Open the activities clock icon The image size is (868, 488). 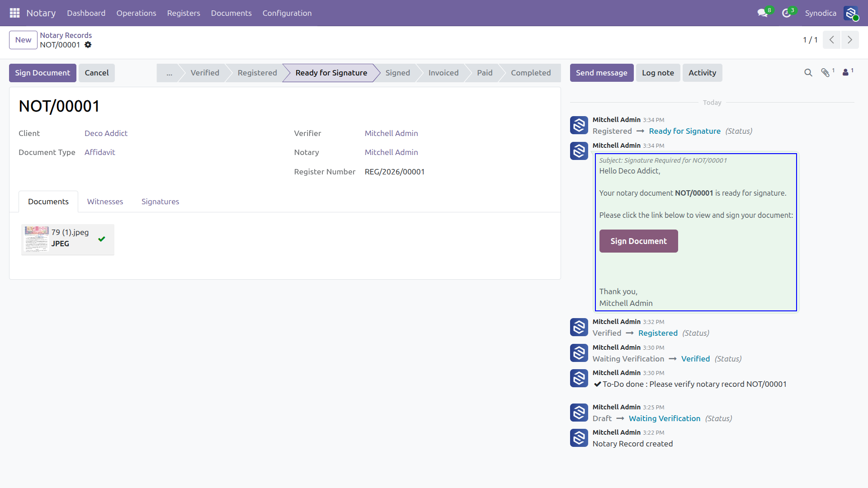[787, 13]
